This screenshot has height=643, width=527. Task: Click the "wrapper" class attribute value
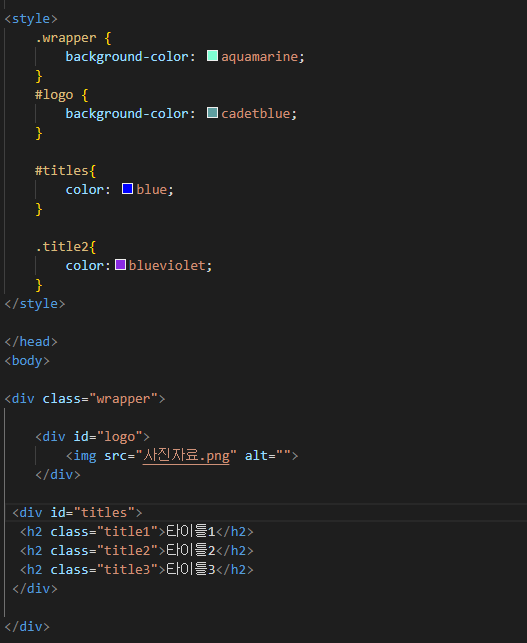123,399
